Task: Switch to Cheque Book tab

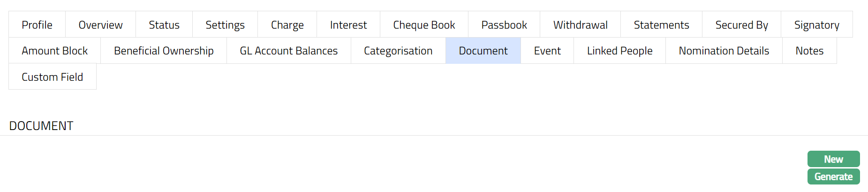Action: tap(424, 25)
